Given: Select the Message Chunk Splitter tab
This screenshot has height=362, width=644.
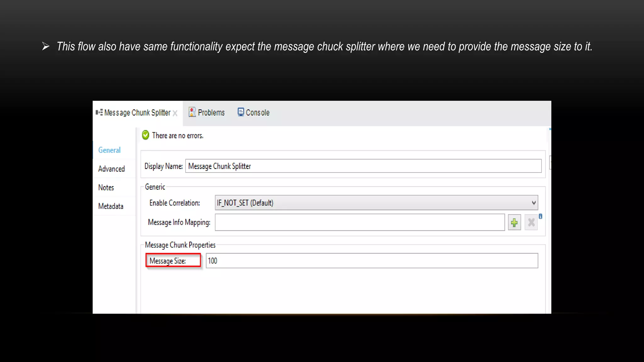Looking at the screenshot, I should pos(137,112).
